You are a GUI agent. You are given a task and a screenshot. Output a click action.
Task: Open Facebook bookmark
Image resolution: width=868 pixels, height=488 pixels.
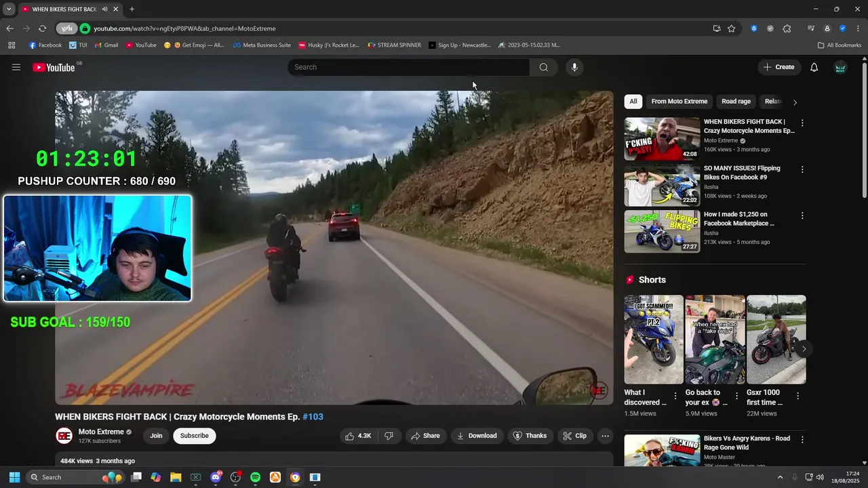[45, 45]
